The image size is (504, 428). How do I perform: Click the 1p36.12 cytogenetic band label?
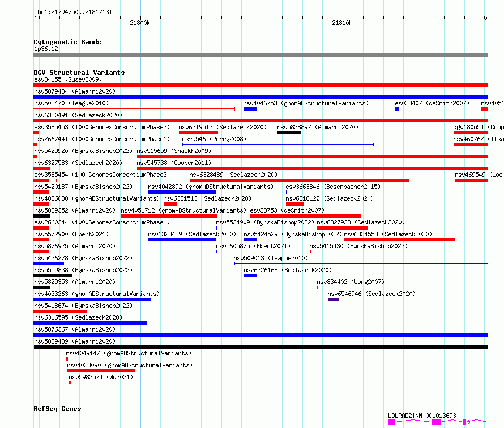point(46,49)
